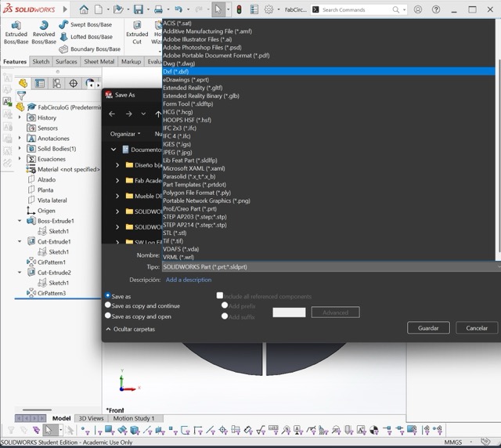Open the PropertyManager tab icon
Viewport: 501px width, 448px height.
pyautogui.click(x=40, y=84)
